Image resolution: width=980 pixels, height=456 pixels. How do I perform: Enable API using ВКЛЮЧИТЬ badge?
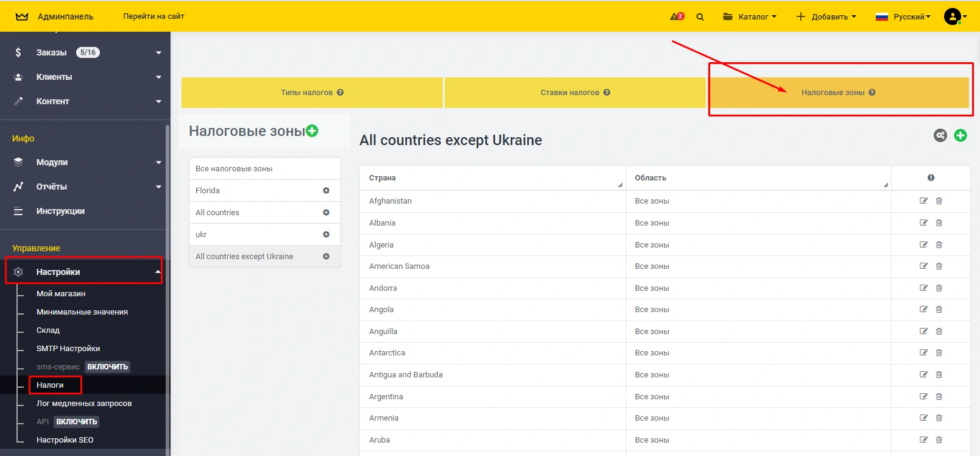[76, 422]
